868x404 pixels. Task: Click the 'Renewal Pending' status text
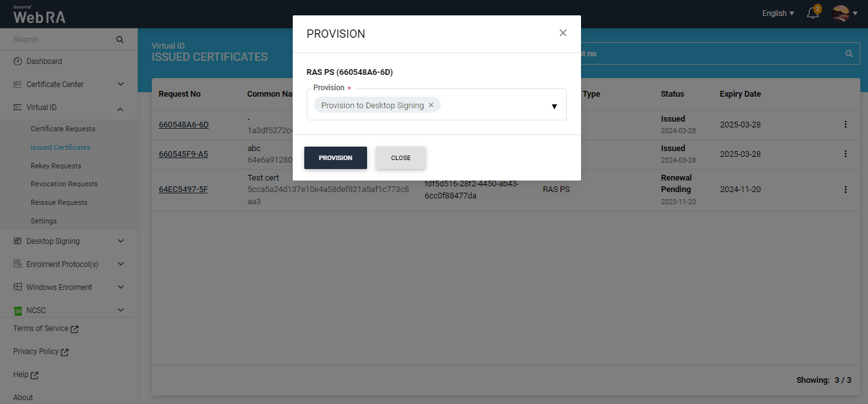click(x=676, y=184)
